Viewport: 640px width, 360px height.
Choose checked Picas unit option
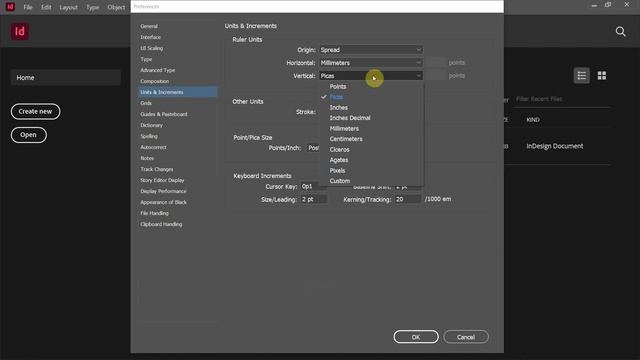coord(336,97)
